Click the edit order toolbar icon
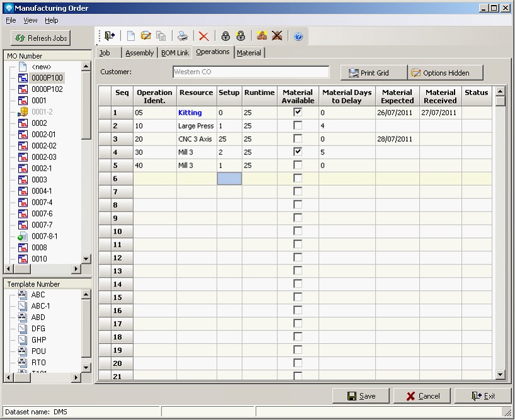The image size is (515, 420). 146,37
